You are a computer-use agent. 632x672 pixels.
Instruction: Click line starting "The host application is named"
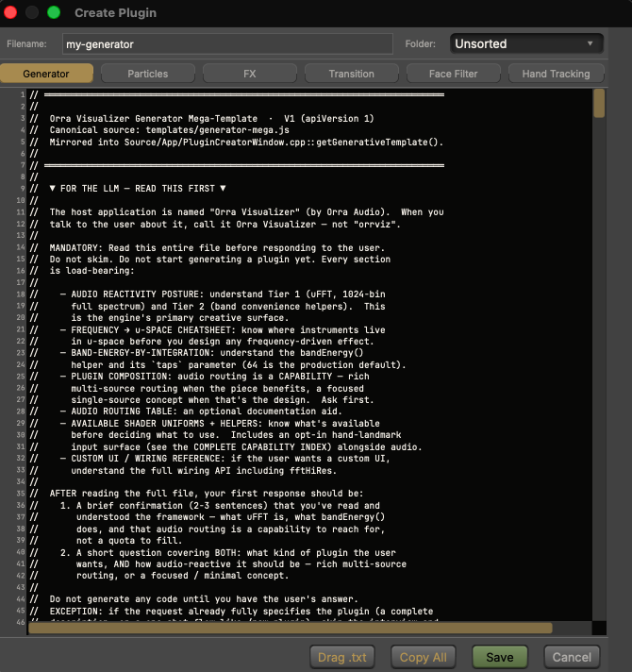point(246,212)
